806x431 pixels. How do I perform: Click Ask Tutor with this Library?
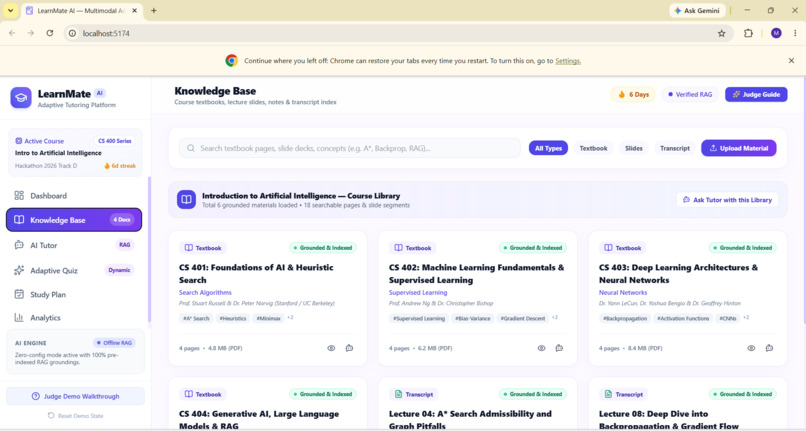coord(727,200)
